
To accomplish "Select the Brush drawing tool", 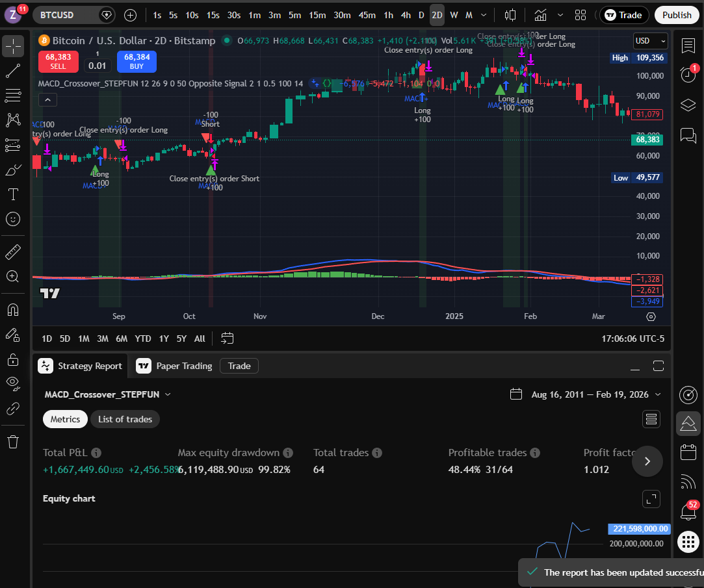I will point(13,170).
